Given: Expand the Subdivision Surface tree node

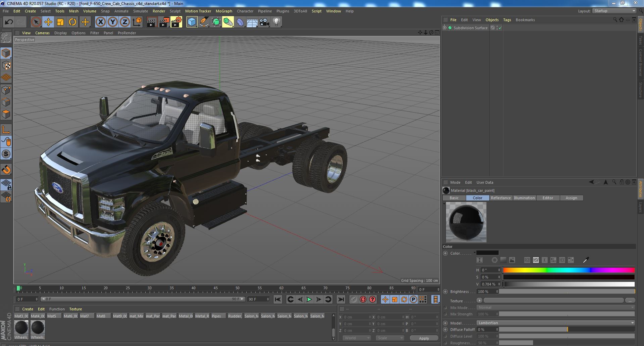Looking at the screenshot, I should tap(445, 28).
